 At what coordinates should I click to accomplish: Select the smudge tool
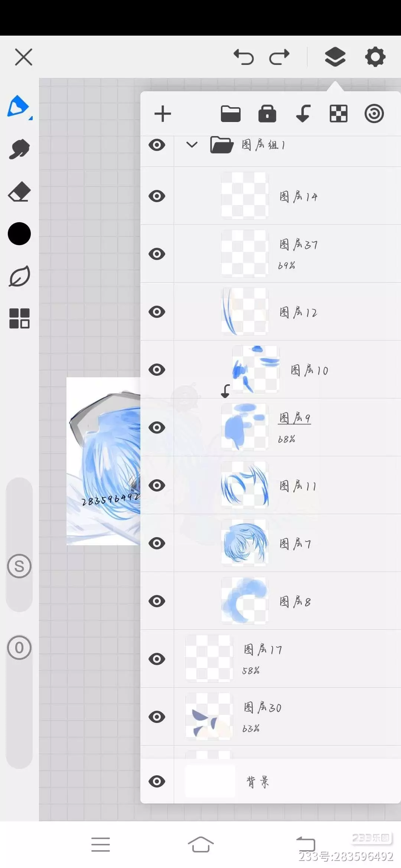pyautogui.click(x=19, y=149)
